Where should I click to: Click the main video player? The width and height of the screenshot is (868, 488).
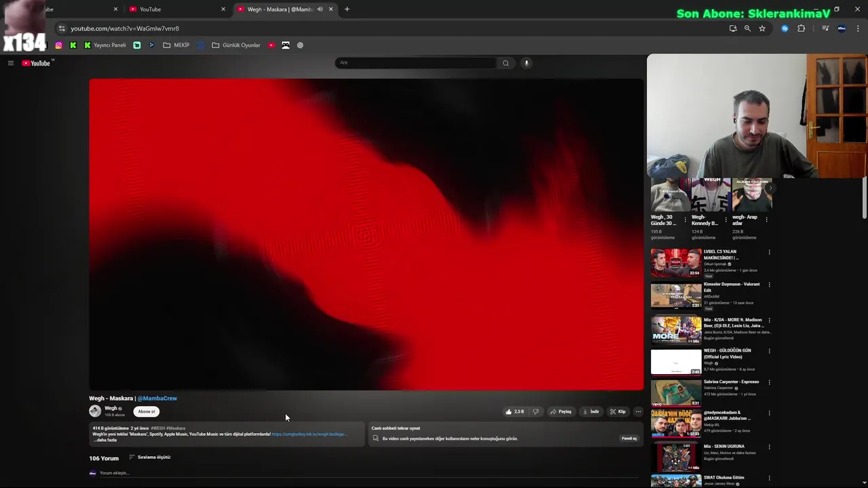pyautogui.click(x=366, y=235)
